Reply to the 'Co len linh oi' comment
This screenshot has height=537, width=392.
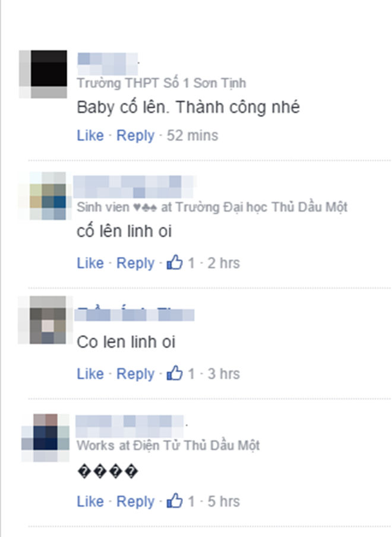pos(135,374)
